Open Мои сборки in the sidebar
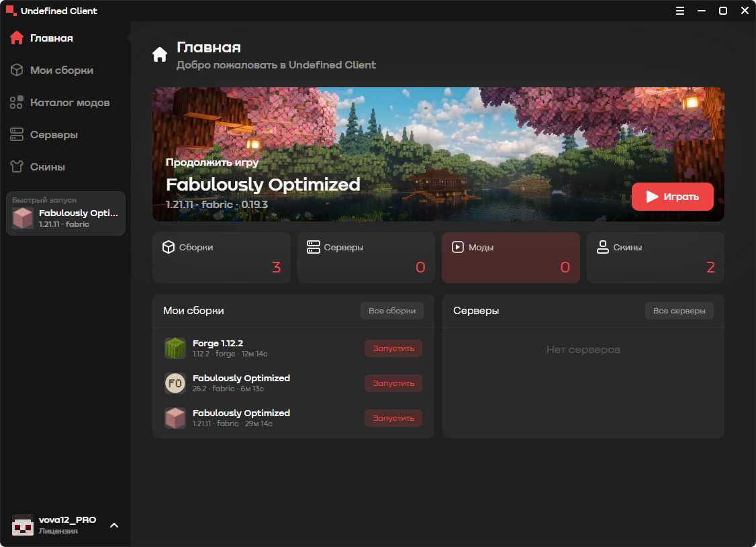Screen dimensions: 756x547 pyautogui.click(x=66, y=70)
